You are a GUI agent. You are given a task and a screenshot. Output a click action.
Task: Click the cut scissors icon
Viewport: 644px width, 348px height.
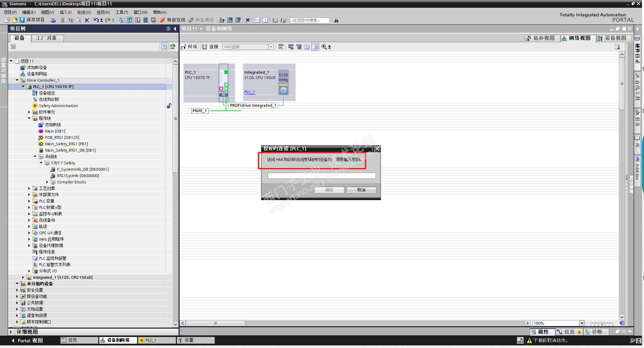tap(63, 20)
